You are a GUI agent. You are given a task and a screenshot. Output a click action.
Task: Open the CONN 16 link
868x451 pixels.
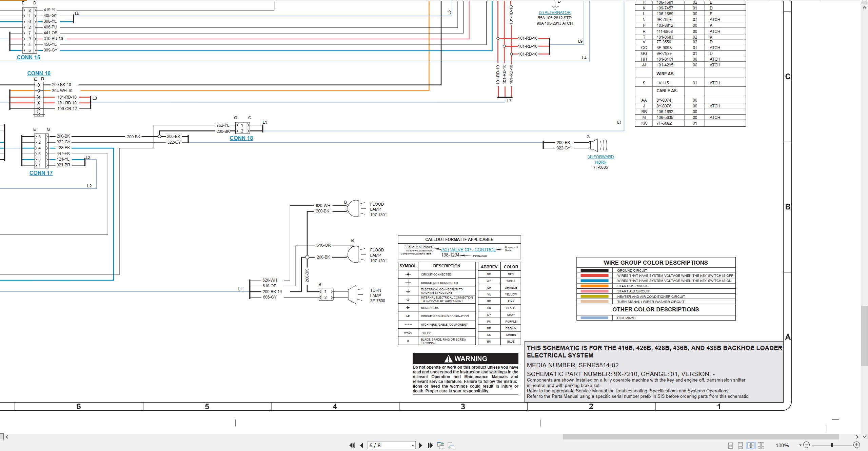tap(39, 73)
